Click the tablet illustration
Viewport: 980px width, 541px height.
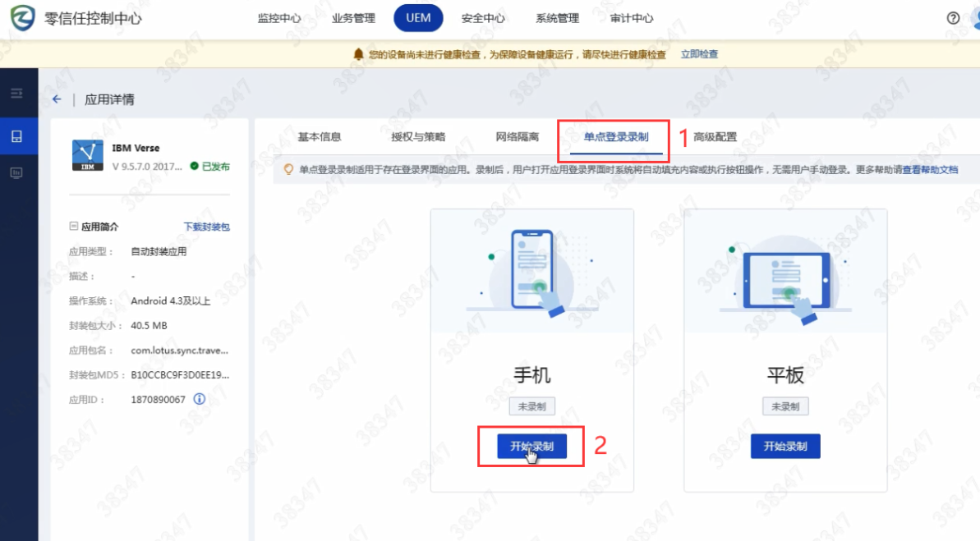(x=785, y=278)
